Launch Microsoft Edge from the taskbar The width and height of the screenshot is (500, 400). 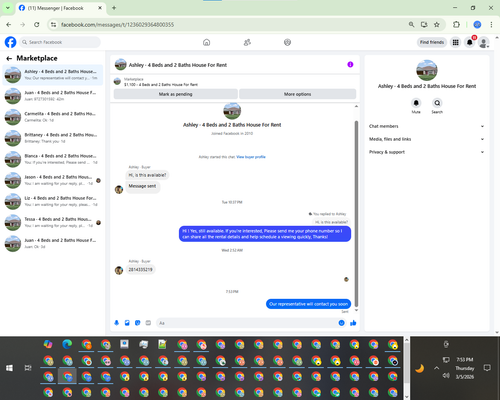pos(67,344)
